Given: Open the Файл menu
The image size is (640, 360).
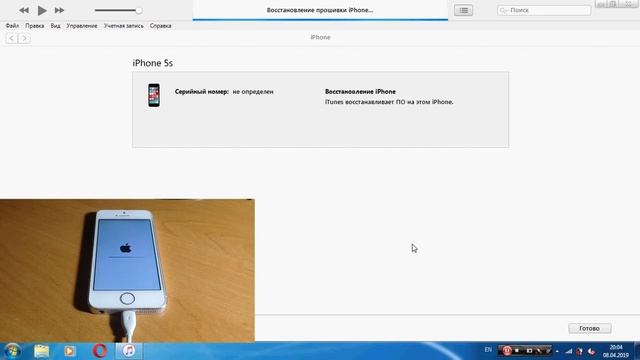Looking at the screenshot, I should coord(12,26).
